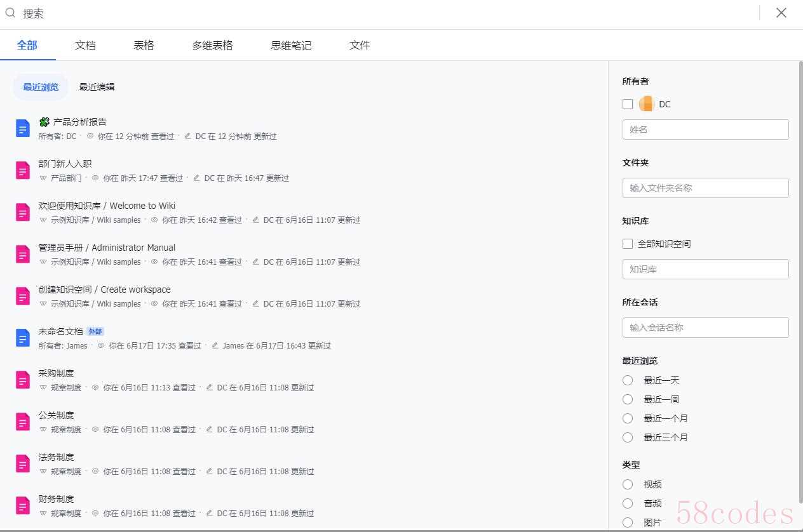
Task: Open the 财务制度 entry
Action: [x=56, y=499]
